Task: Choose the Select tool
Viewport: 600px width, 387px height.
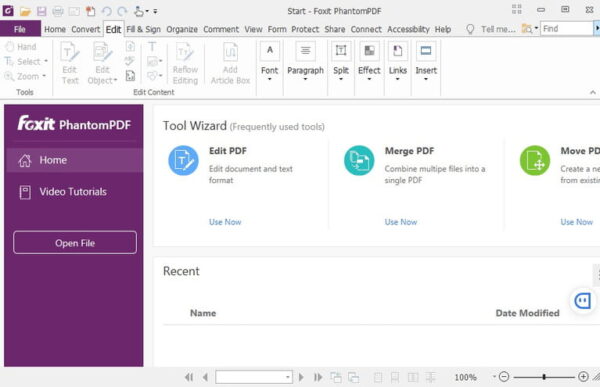Action: tap(26, 61)
